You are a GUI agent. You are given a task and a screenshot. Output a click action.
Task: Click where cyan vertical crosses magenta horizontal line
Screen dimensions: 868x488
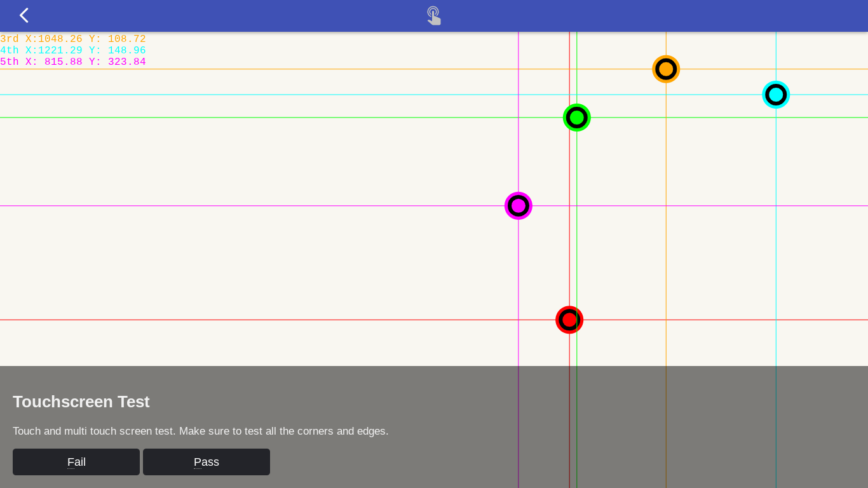coord(776,206)
